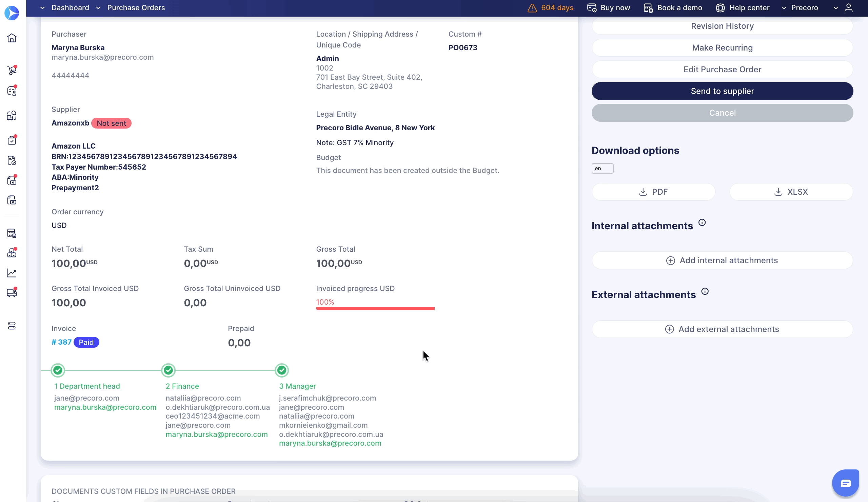Click the Manager approval step checkmark
This screenshot has width=868, height=502.
pyautogui.click(x=282, y=370)
